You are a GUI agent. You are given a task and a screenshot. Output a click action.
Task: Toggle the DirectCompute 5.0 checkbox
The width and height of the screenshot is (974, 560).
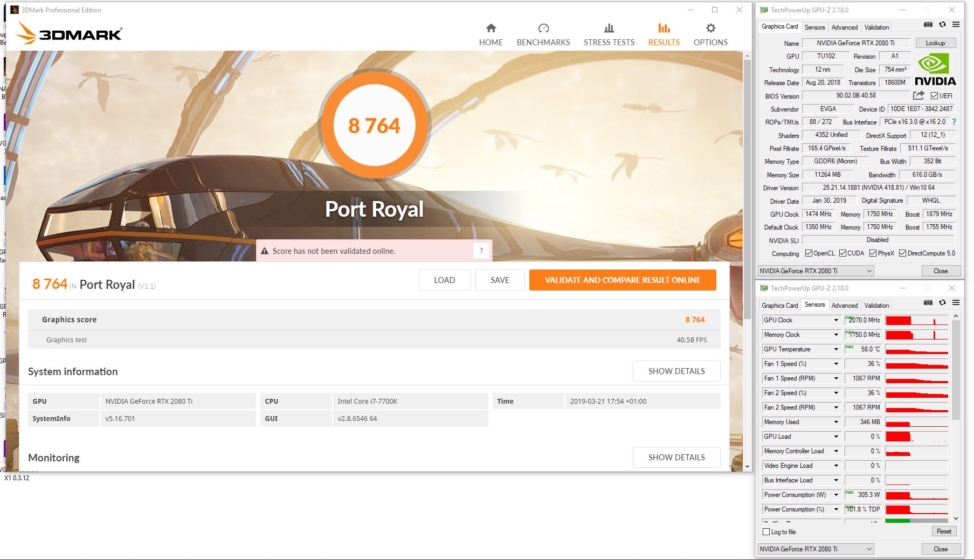point(902,253)
